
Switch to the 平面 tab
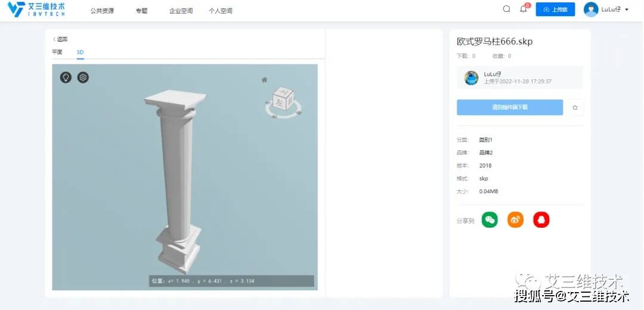pyautogui.click(x=57, y=52)
